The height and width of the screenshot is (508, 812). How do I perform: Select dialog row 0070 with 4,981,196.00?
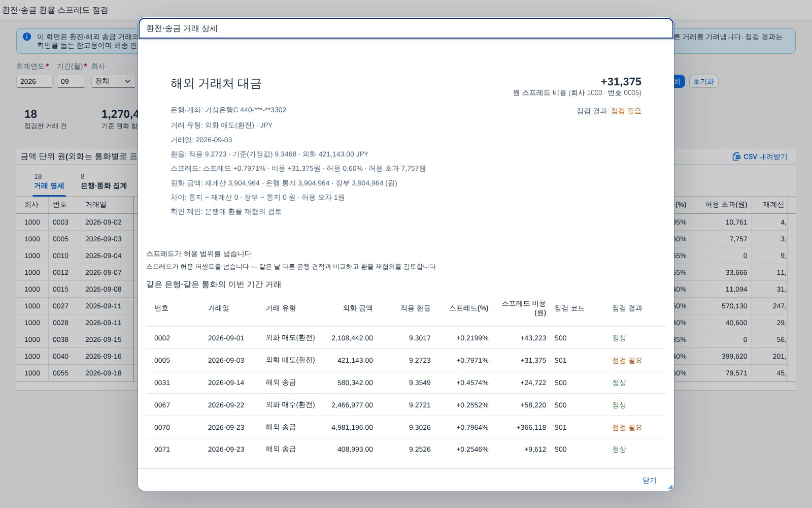point(406,427)
